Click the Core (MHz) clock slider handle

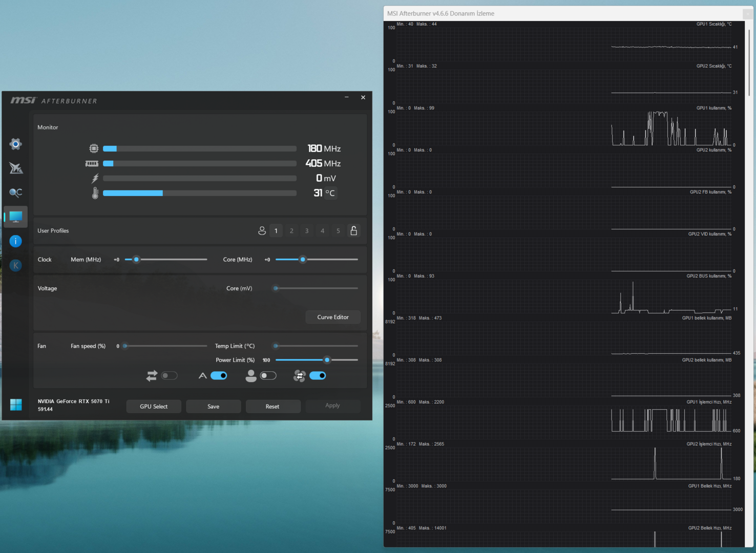click(x=303, y=260)
